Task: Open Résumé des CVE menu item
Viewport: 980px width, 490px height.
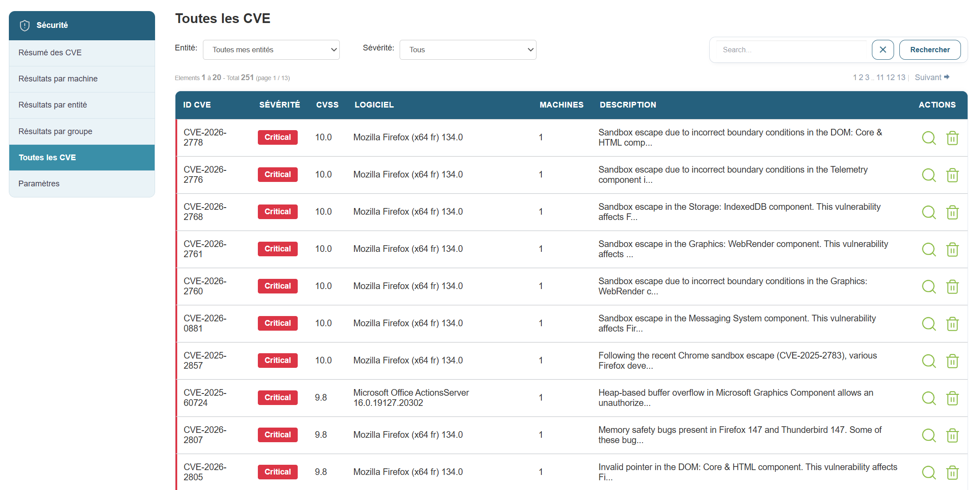Action: click(50, 53)
